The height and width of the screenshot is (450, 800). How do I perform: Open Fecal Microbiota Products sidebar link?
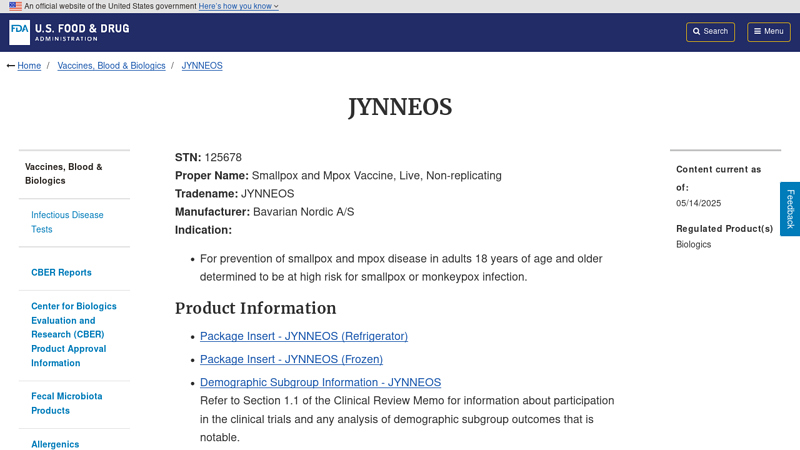(67, 403)
